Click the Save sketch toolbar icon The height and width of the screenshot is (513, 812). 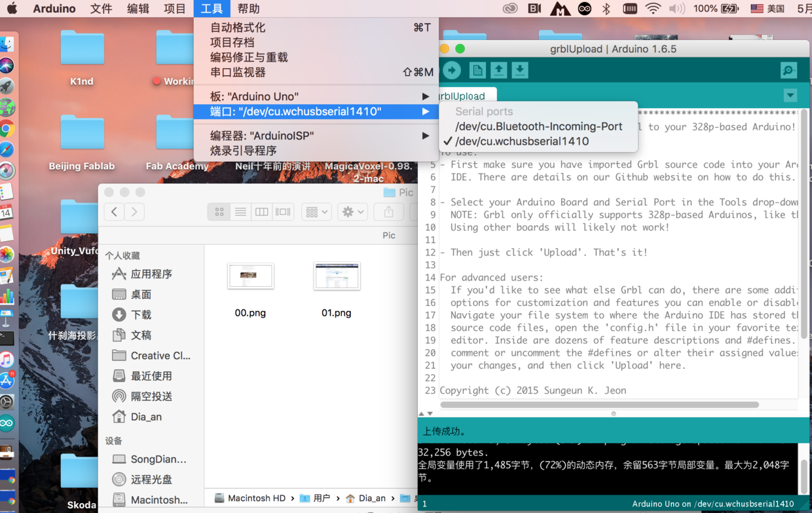(x=520, y=70)
